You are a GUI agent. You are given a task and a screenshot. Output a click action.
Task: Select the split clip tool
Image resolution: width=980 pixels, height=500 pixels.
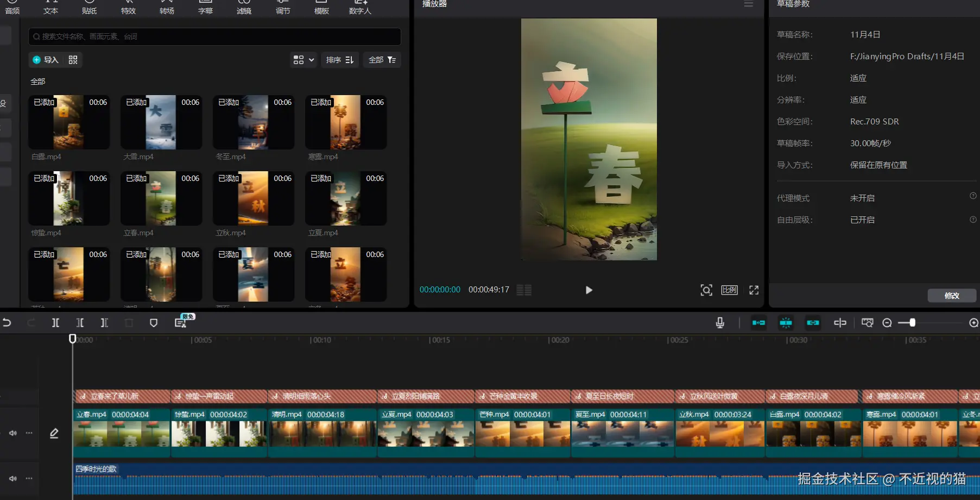point(55,323)
